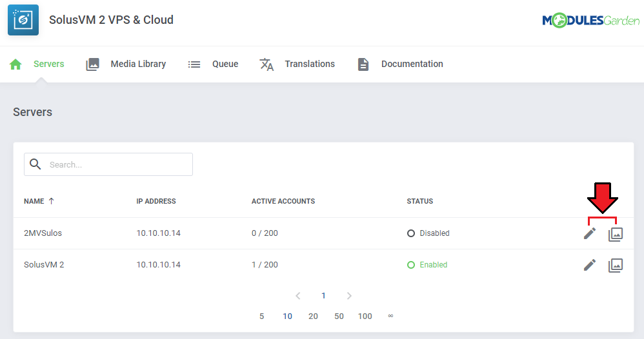Open the Queue tab

(x=225, y=64)
